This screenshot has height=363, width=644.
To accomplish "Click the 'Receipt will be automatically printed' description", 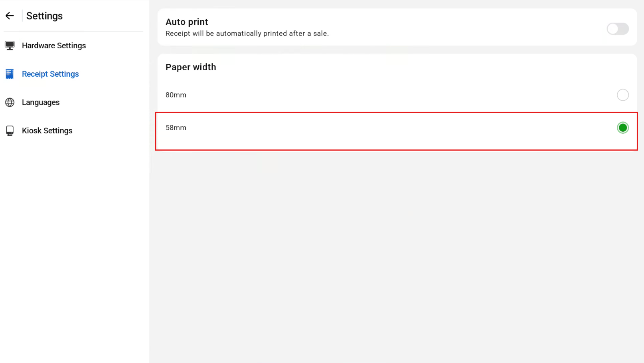I will 247,34.
